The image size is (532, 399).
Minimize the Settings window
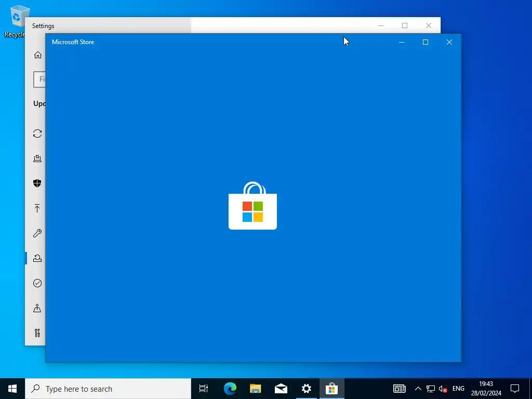tap(381, 25)
